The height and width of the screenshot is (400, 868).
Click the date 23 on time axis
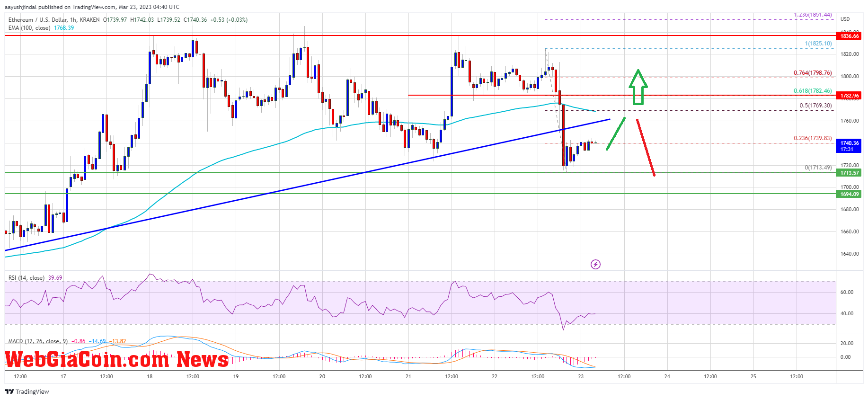tap(581, 376)
